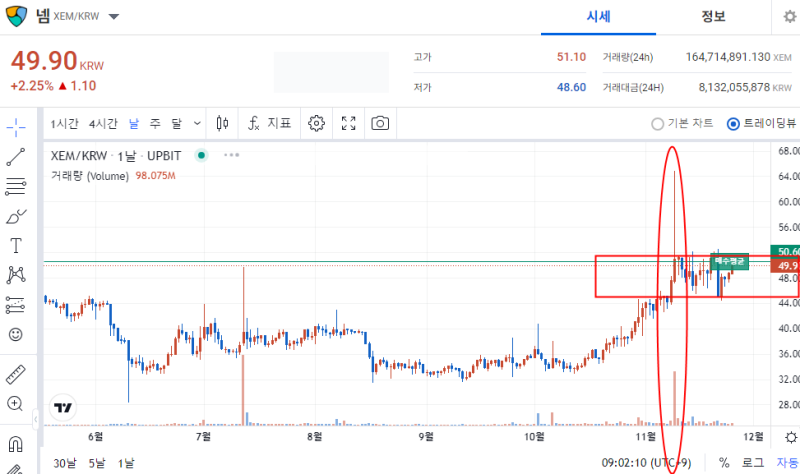
Task: Toggle auto (자동) price scale
Action: coord(787,463)
